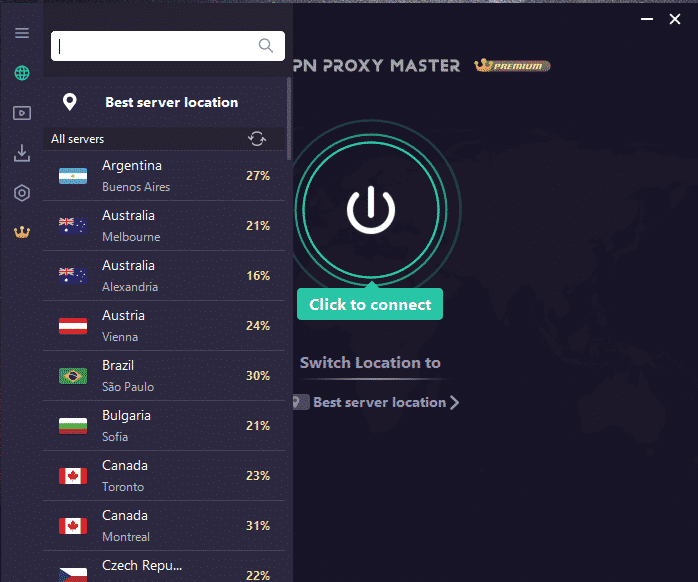Select Montreal city text
Viewport: 698px width, 582px height.
coord(126,537)
